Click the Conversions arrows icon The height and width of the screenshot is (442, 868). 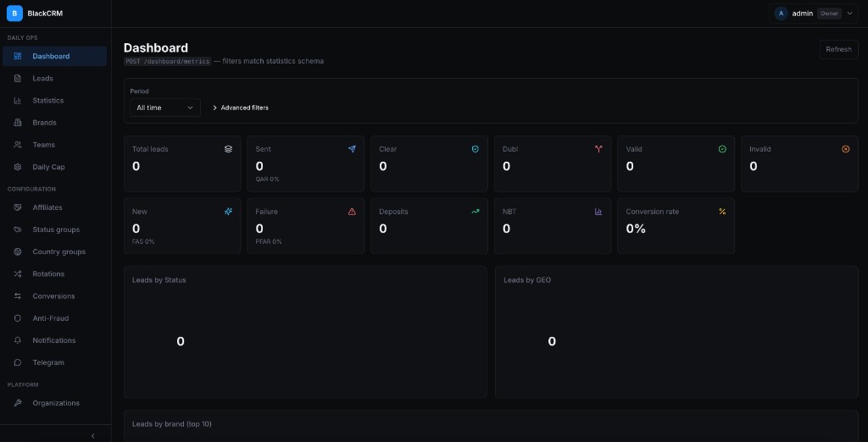18,296
